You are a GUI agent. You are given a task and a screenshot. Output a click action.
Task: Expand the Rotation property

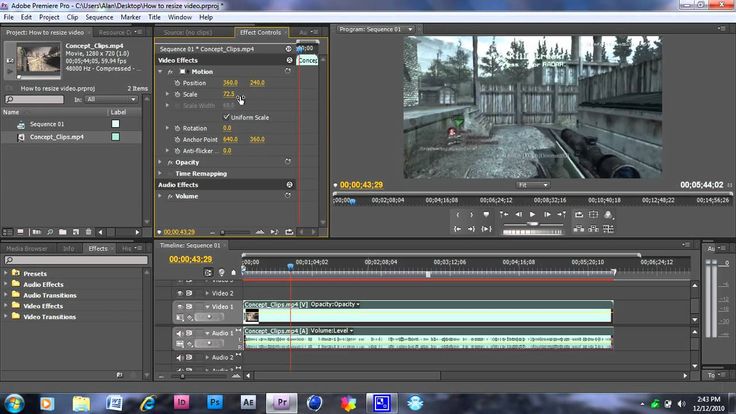pos(168,128)
